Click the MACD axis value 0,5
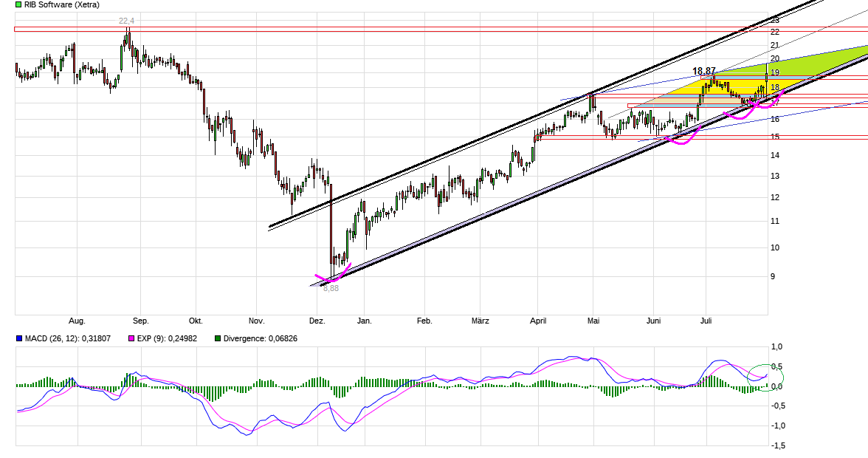This screenshot has height=458, width=868. pyautogui.click(x=777, y=366)
